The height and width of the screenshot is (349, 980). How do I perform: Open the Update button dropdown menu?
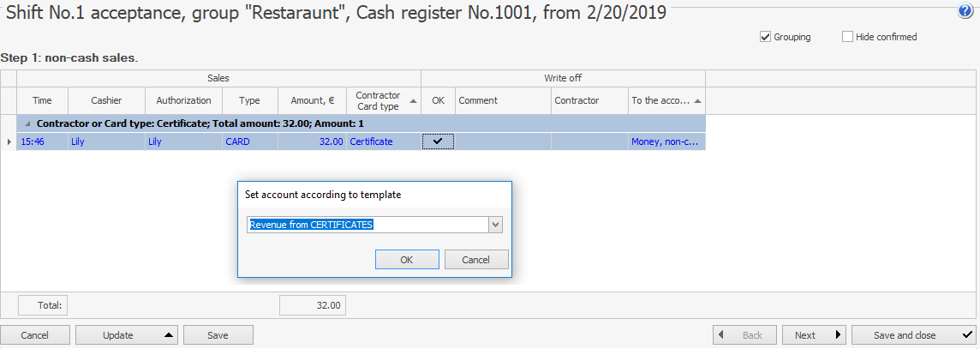tap(168, 335)
